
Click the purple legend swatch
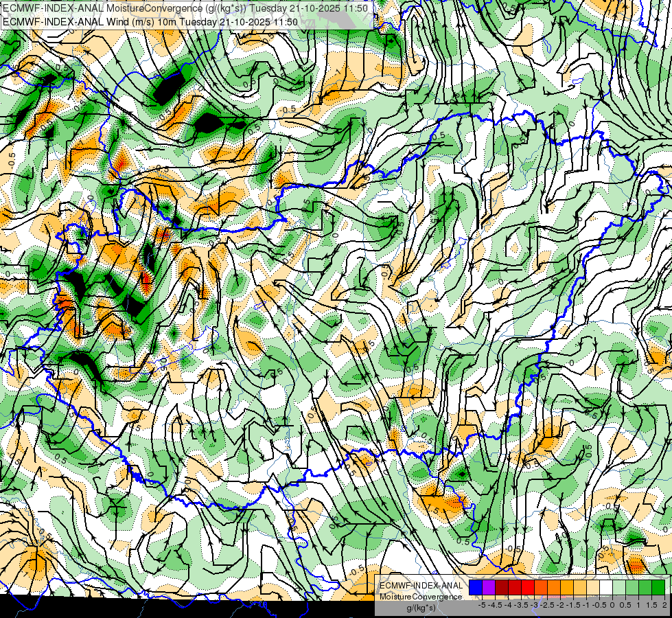coord(489,587)
